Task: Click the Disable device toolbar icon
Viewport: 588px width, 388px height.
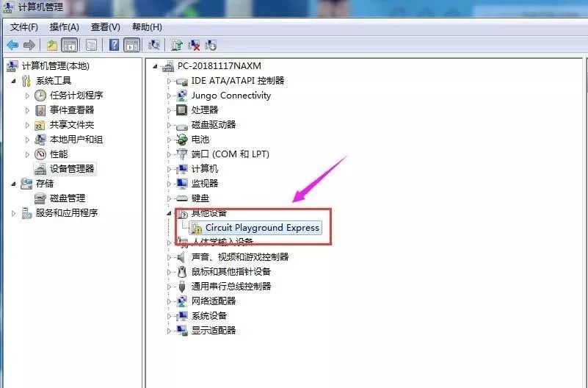Action: [211, 46]
